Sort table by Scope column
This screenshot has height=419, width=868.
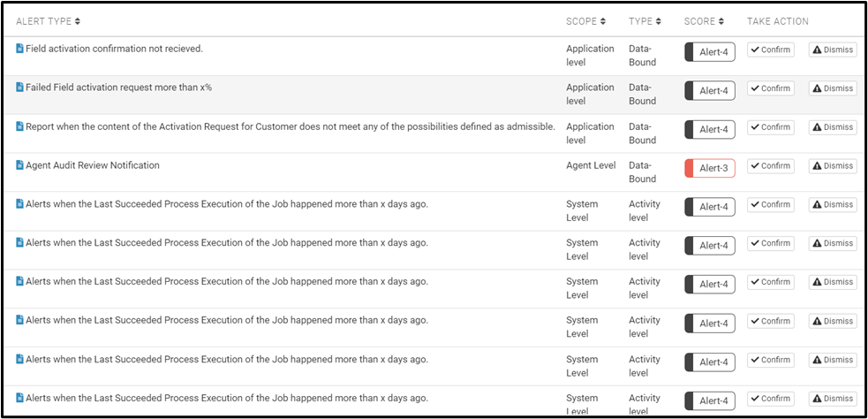(585, 21)
